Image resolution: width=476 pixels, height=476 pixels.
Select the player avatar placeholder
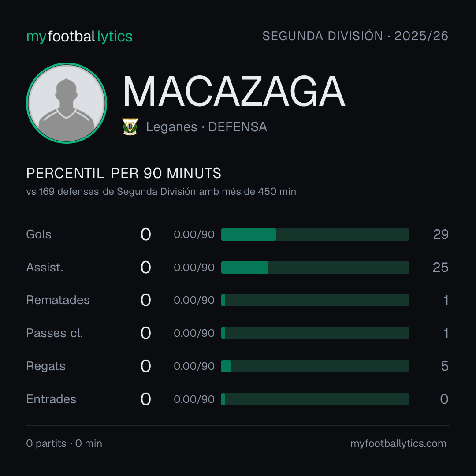(67, 103)
